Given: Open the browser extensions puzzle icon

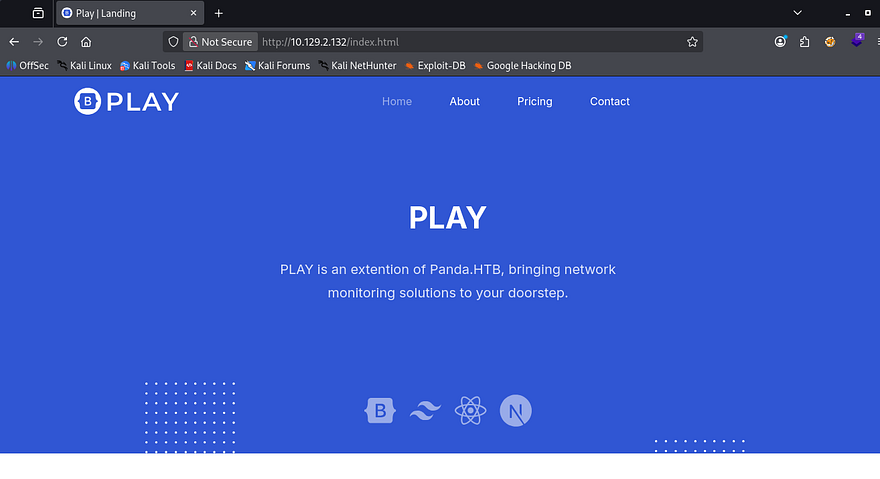Looking at the screenshot, I should (x=805, y=42).
